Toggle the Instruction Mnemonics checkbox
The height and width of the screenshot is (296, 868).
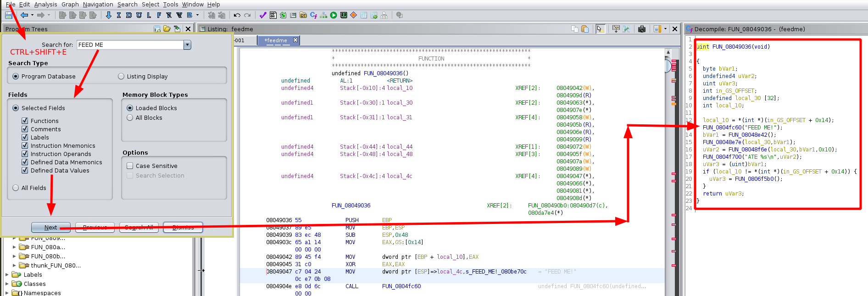[x=25, y=145]
